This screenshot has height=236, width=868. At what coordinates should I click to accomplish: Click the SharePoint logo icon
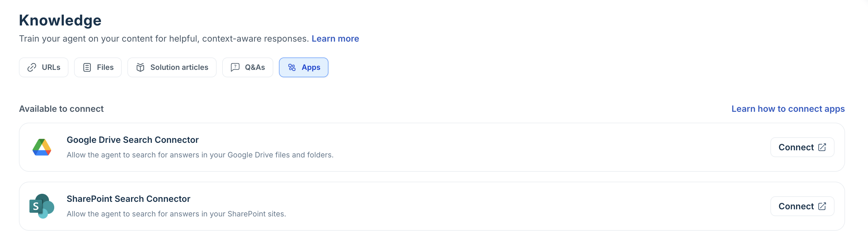click(x=42, y=206)
